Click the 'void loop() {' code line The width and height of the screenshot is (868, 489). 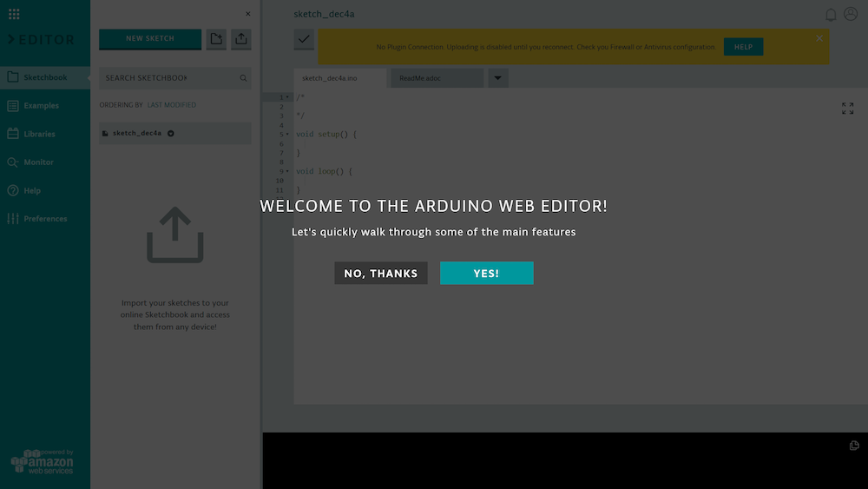point(325,171)
